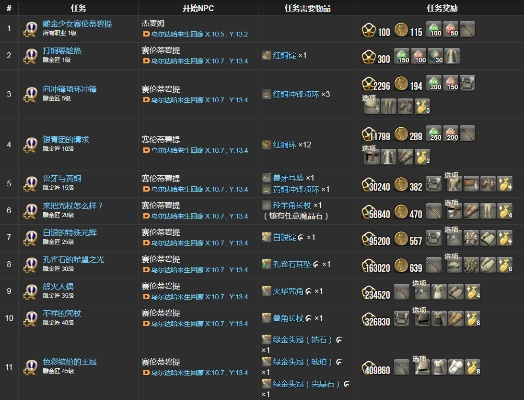Open the 绿金头冠（琥珀）item link
This screenshot has width=524, height=400.
302,362
